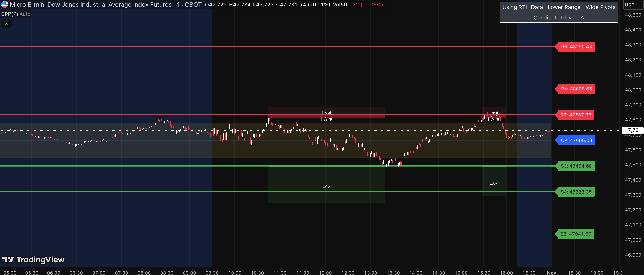Click the TradingView logo
The width and height of the screenshot is (644, 275).
(33, 259)
